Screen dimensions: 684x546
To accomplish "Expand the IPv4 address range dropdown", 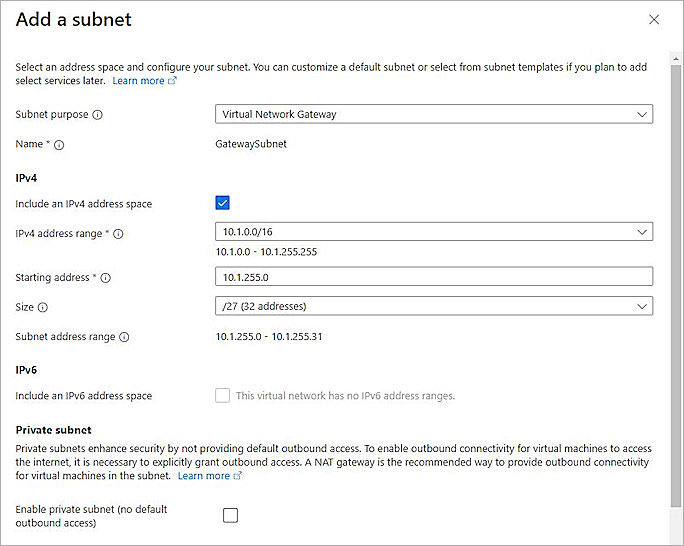I will [434, 232].
